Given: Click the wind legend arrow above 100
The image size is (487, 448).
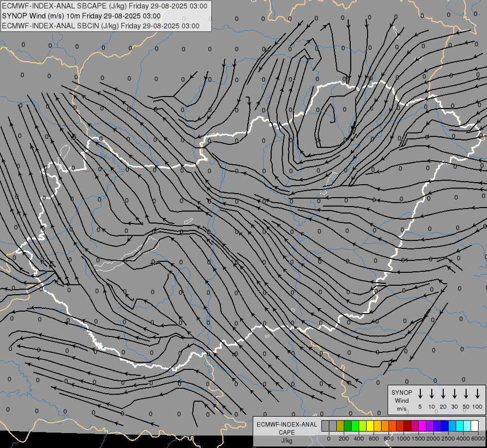Looking at the screenshot, I should click(478, 394).
